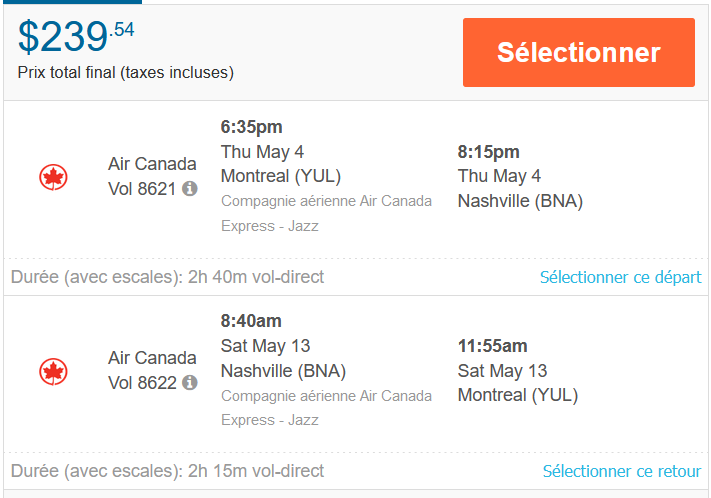Click the 2h 15m vol-direct duration line
This screenshot has width=711, height=498.
coord(167,471)
